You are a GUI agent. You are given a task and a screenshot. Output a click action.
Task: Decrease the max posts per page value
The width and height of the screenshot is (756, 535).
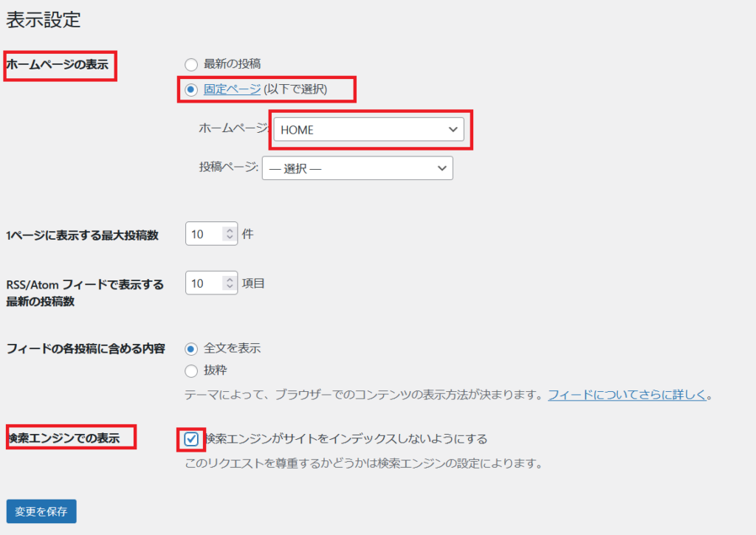click(230, 238)
